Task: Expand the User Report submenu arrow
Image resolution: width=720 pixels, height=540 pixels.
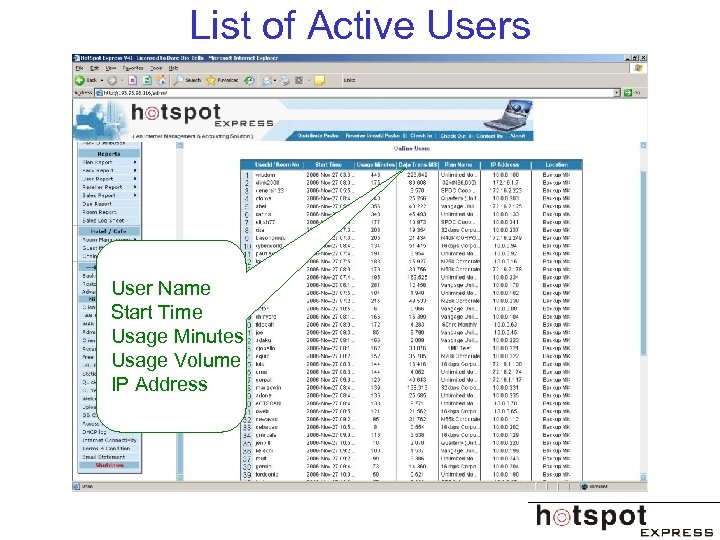Action: (x=135, y=179)
